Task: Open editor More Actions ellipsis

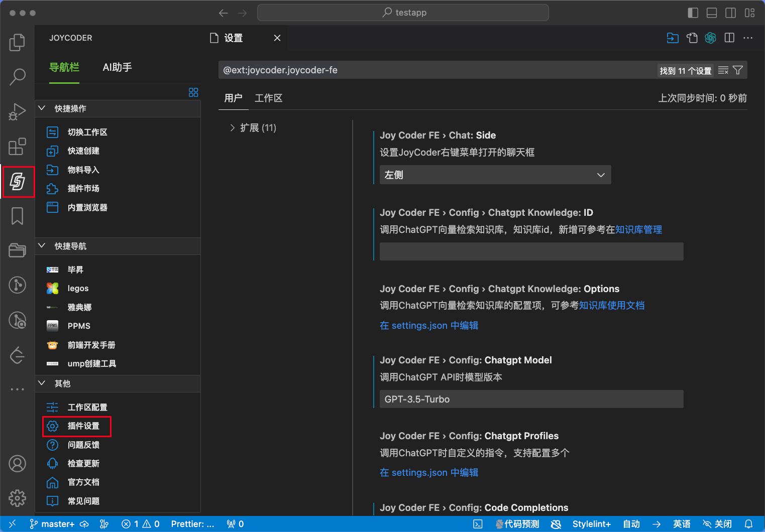Action: click(748, 38)
